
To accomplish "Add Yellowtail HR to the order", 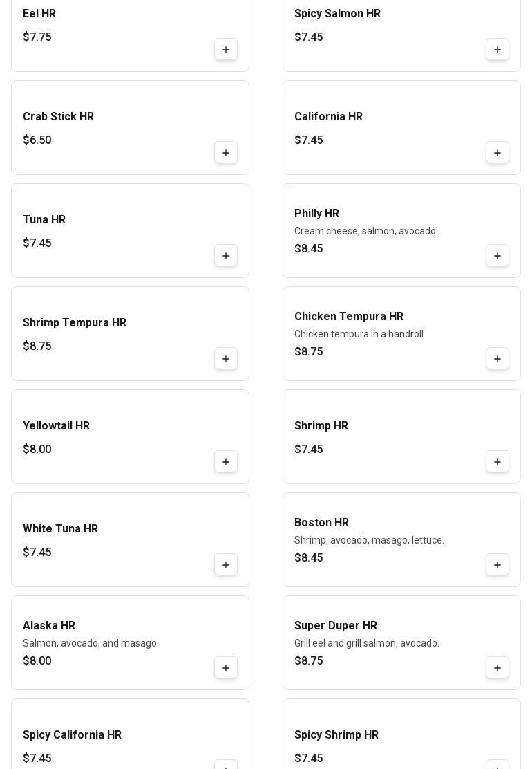I will 226,462.
